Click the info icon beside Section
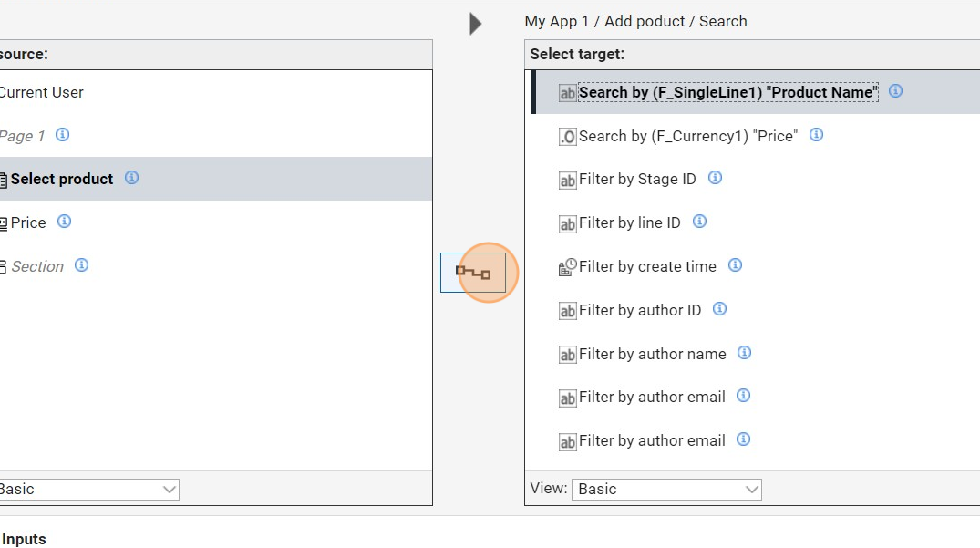Screen dimensions: 980x548 (x=81, y=265)
